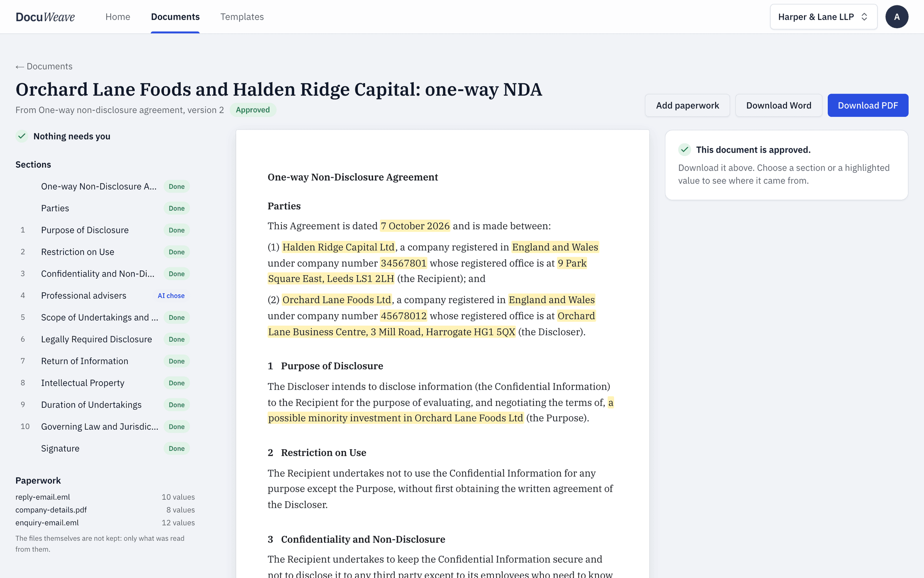Open the user avatar A menu
This screenshot has height=578, width=924.
[897, 17]
